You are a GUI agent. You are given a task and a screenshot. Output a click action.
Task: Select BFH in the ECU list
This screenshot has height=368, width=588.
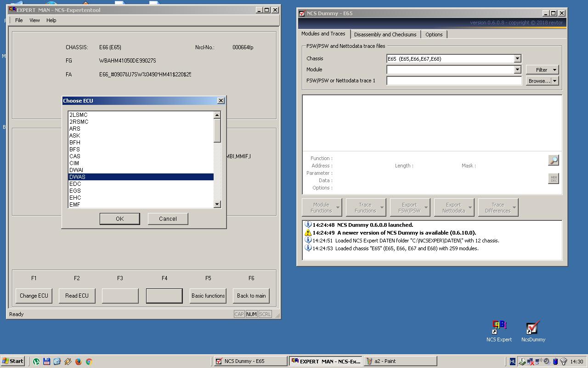(141, 142)
